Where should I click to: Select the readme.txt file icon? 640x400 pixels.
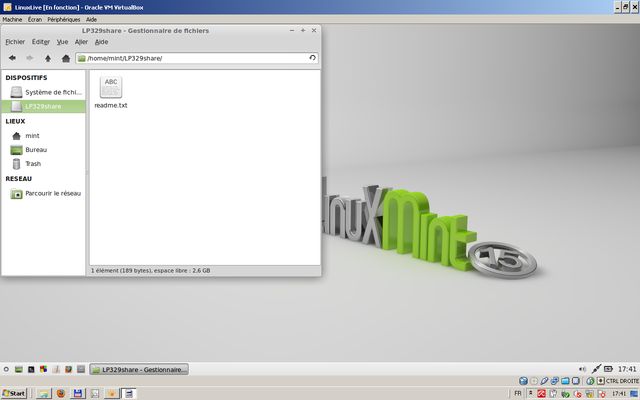[111, 87]
